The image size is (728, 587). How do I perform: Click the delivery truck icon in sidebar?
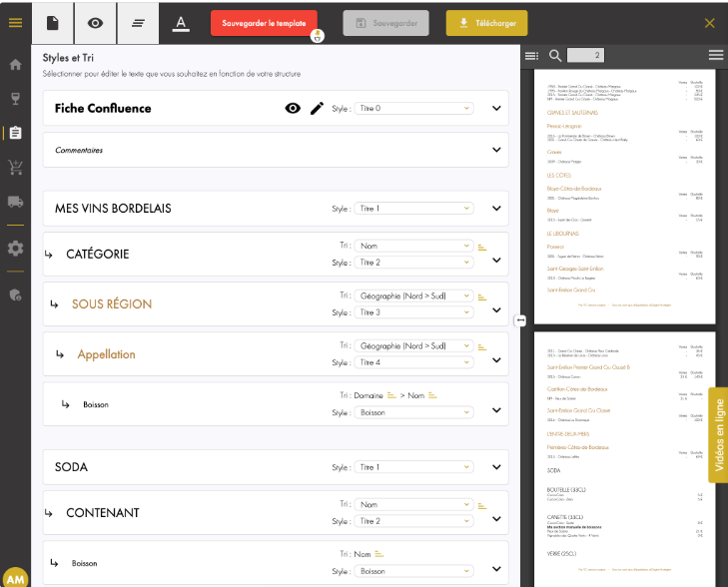15,202
